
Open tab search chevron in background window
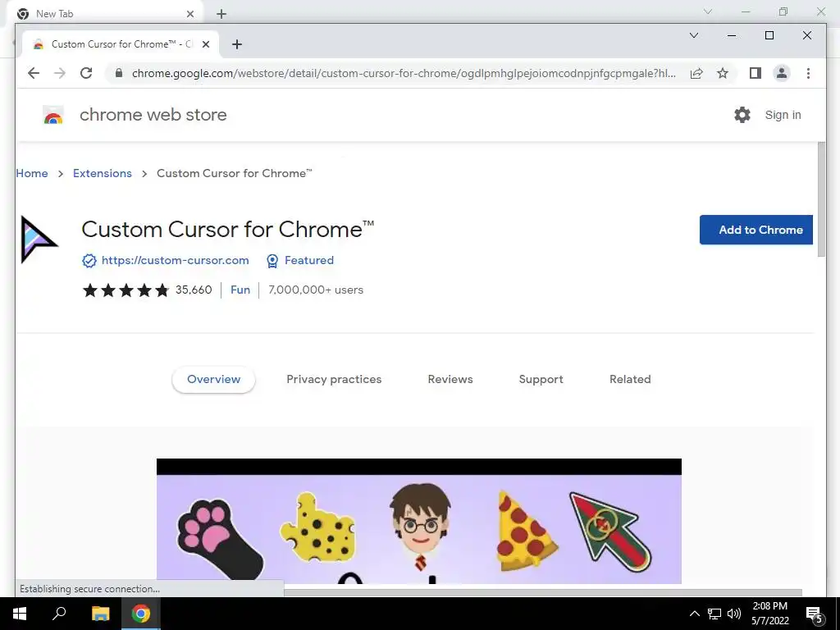(x=708, y=11)
